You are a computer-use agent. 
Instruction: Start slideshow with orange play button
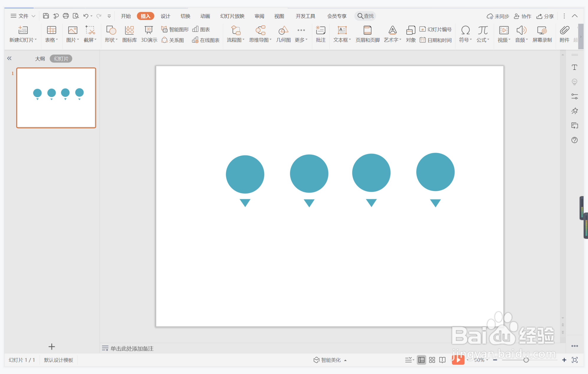point(458,360)
